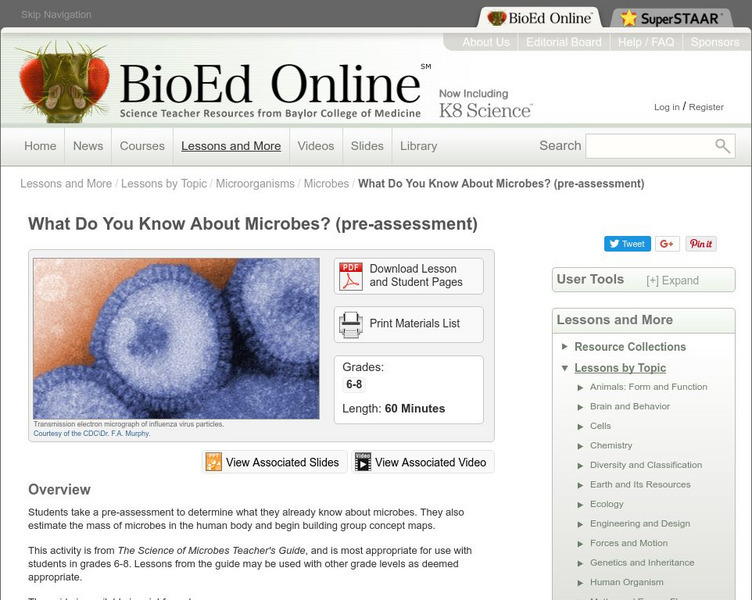Click the 6-8 grade tag
This screenshot has height=600, width=752.
(x=354, y=384)
